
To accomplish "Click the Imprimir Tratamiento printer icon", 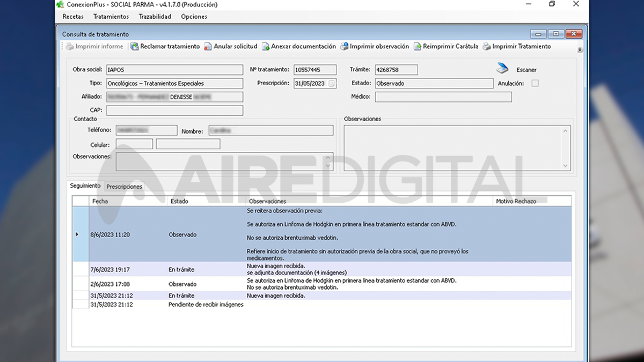I will [487, 47].
